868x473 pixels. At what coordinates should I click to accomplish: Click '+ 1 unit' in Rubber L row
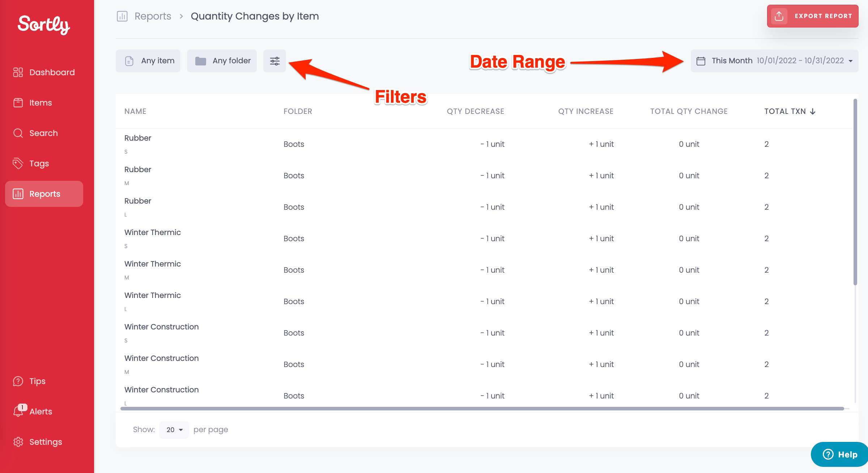click(601, 207)
